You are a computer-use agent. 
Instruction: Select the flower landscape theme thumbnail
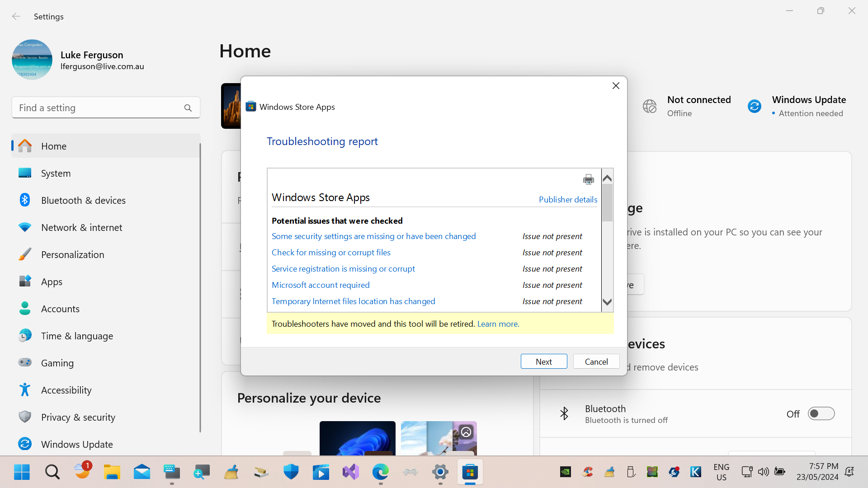tap(439, 438)
